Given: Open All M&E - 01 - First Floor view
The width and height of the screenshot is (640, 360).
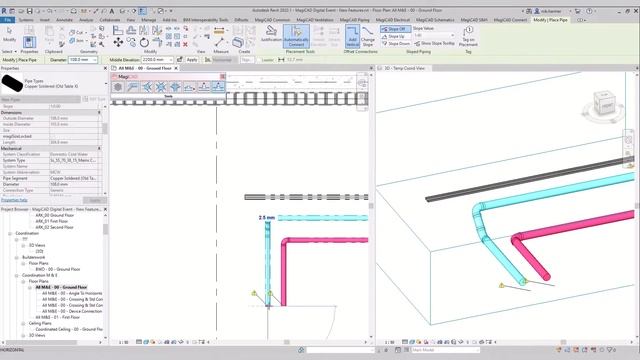Looking at the screenshot, I should (58, 317).
